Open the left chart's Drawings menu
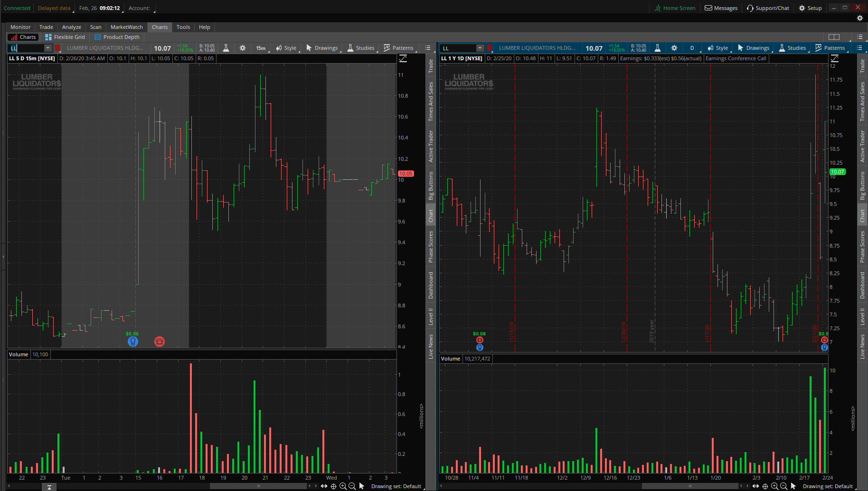This screenshot has width=868, height=491. click(x=322, y=48)
